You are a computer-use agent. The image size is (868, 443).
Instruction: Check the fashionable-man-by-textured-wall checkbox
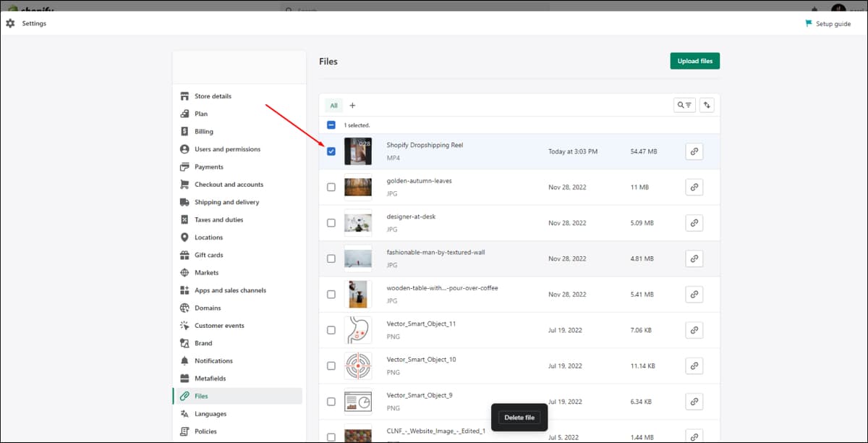click(331, 258)
